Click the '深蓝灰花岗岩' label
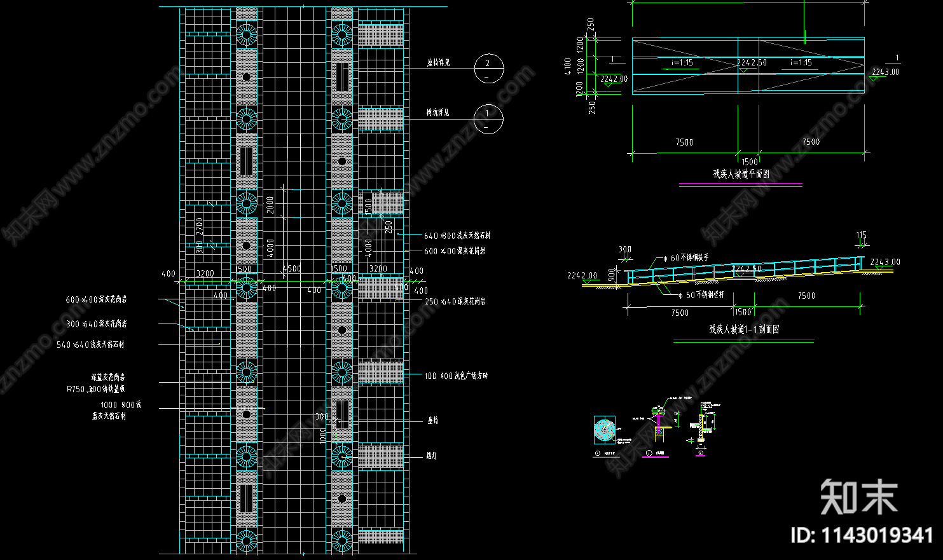 pos(108,378)
